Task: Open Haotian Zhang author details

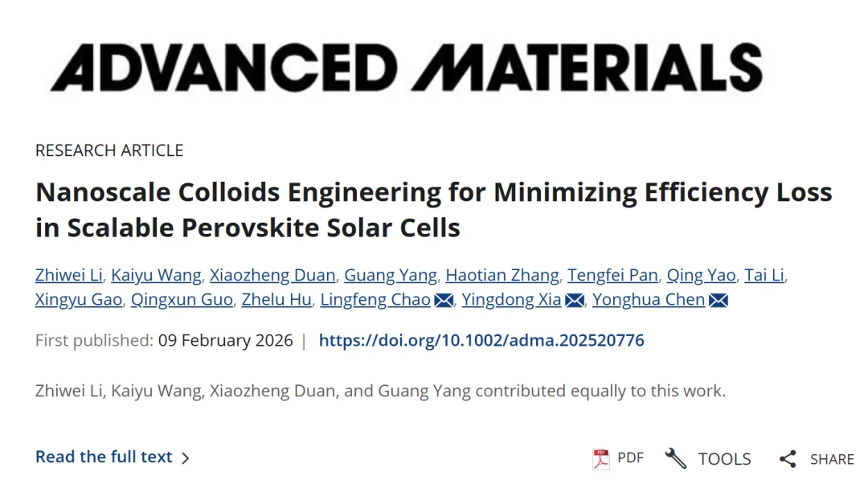Action: [502, 275]
